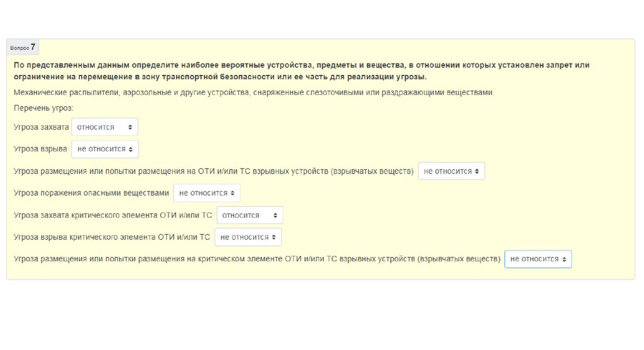Open the 'Угроза захвата' dropdown
Image resolution: width=644 pixels, height=350 pixels.
click(104, 127)
